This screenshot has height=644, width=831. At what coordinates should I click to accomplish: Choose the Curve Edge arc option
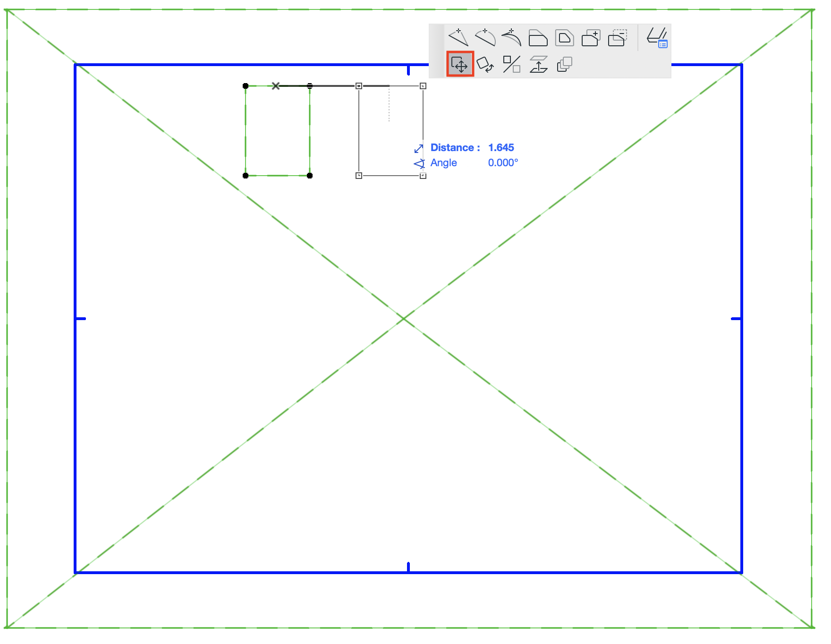[485, 37]
